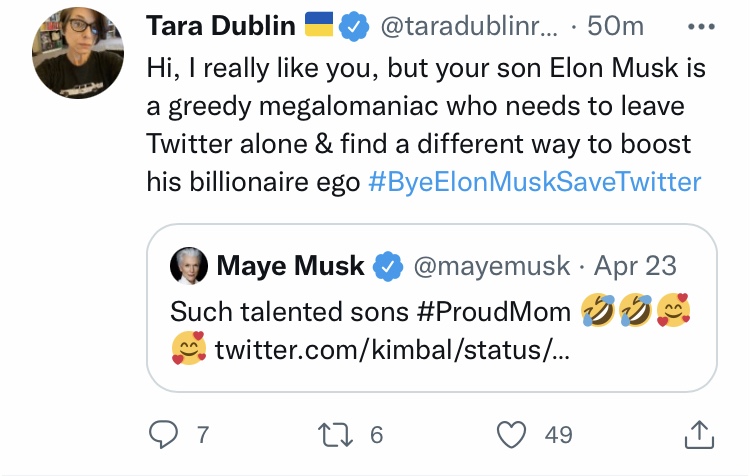Open the three-dot more options menu

[x=701, y=27]
